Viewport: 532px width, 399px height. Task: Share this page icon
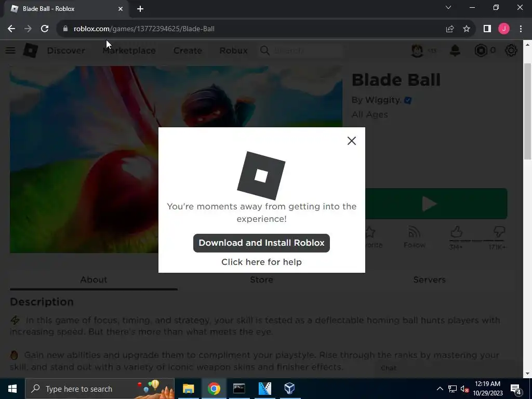pos(450,29)
